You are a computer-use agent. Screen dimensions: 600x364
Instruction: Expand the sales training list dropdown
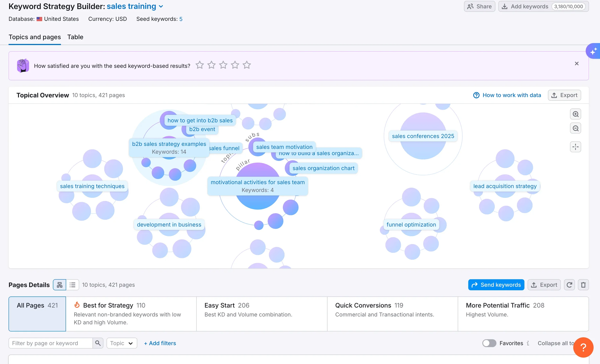[161, 6]
